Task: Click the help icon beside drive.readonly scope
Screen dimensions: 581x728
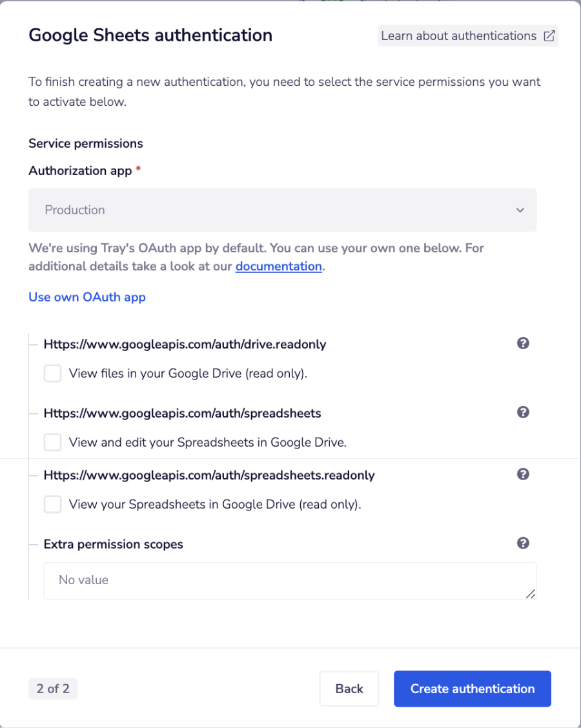Action: (x=523, y=344)
